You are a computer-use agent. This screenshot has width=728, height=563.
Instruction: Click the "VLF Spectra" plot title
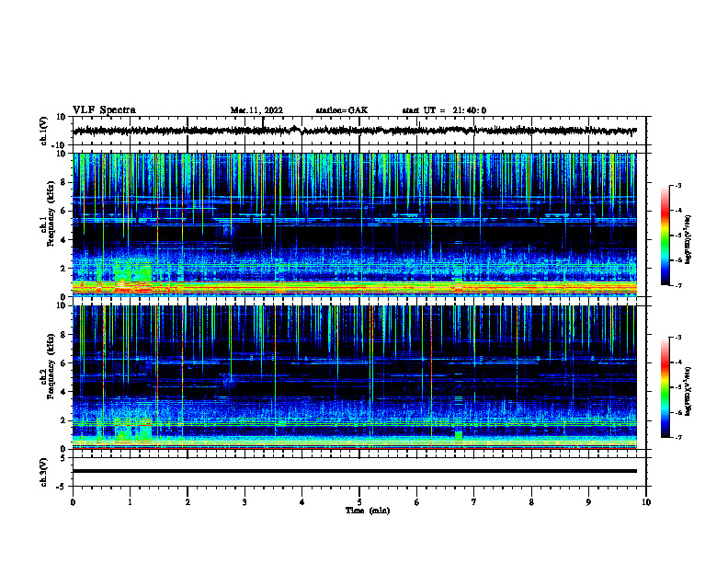click(x=104, y=110)
